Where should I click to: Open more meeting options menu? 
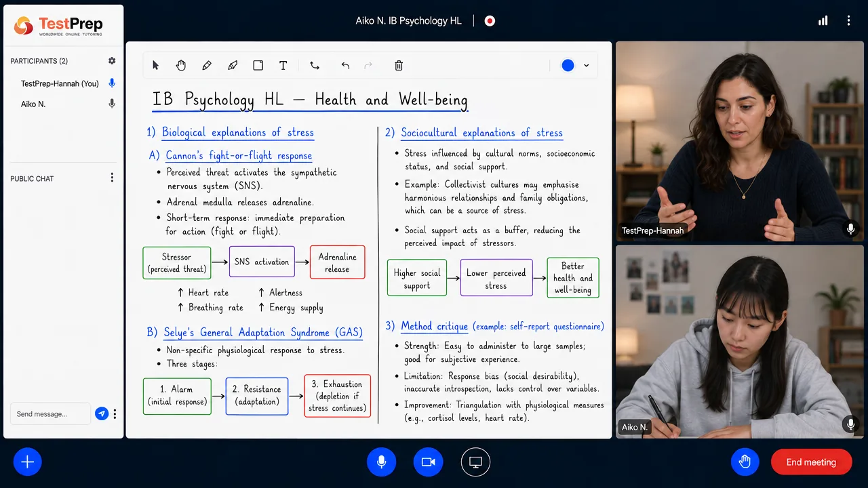(x=848, y=21)
